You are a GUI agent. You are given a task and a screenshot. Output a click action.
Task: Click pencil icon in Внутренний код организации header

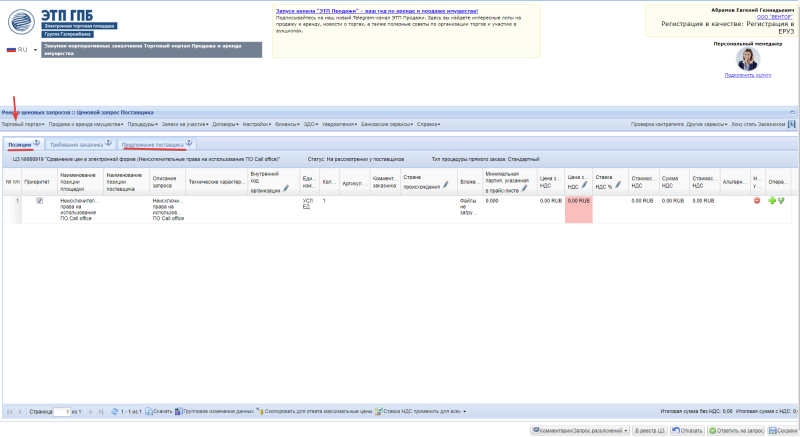(x=286, y=189)
